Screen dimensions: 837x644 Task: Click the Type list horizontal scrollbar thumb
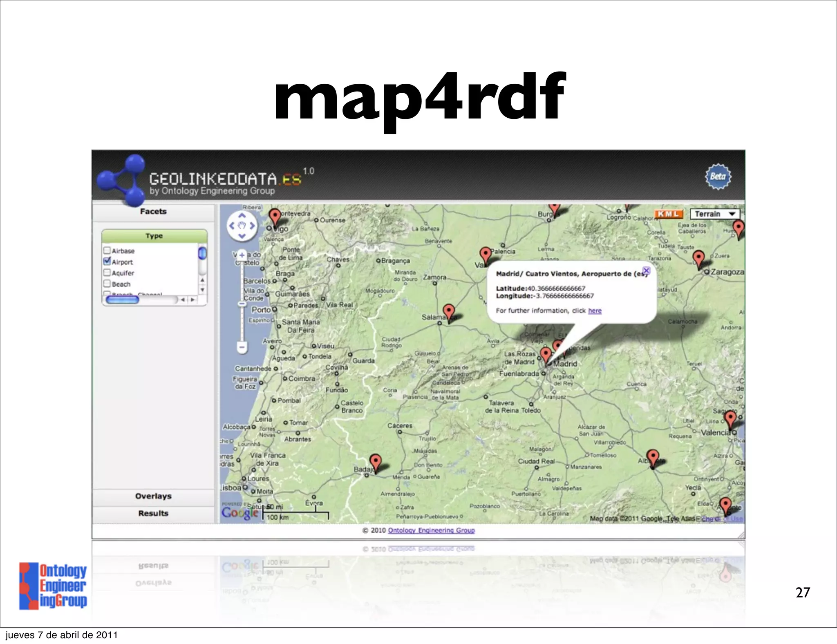coord(122,300)
